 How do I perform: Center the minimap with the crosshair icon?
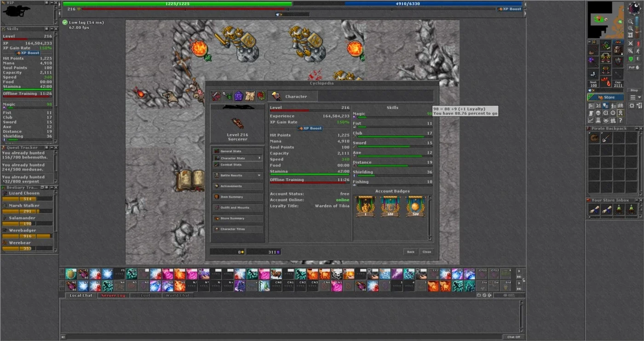pos(631,35)
